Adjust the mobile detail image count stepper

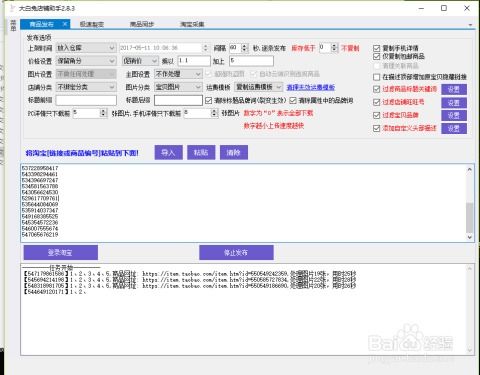click(x=214, y=113)
